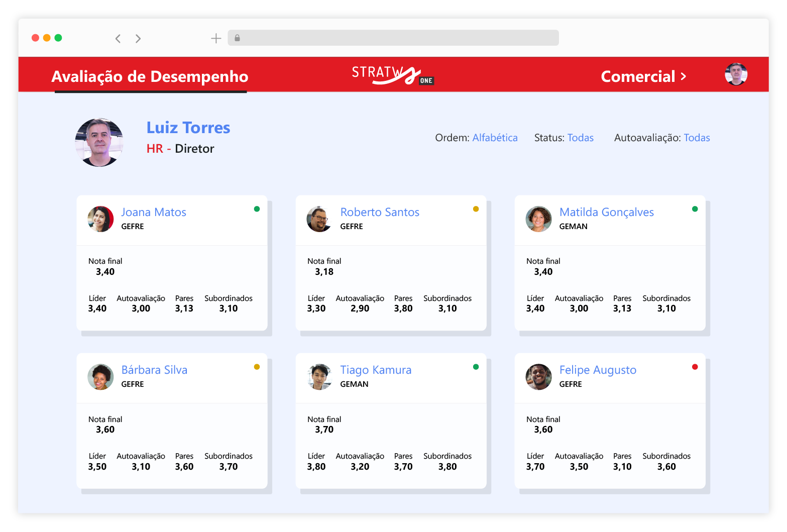Click Bárbara Silva's profile picture

click(x=100, y=377)
